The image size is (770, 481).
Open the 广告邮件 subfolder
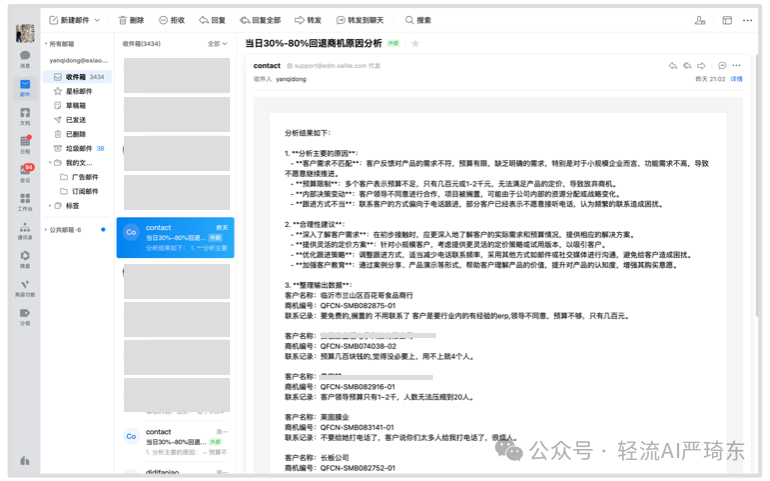coord(81,177)
